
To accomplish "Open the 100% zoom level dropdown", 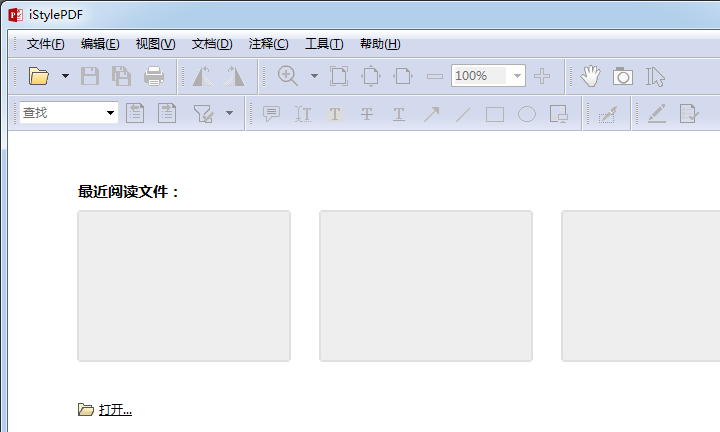I will 517,76.
